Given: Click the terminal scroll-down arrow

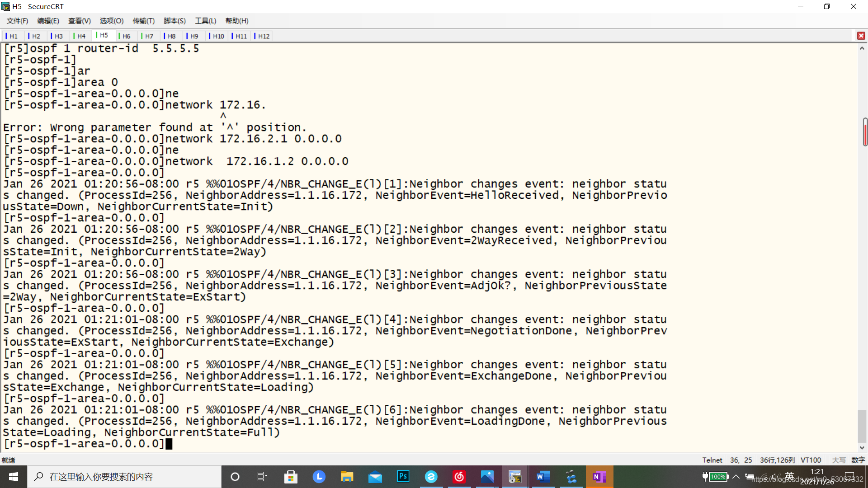Looking at the screenshot, I should coord(862,448).
